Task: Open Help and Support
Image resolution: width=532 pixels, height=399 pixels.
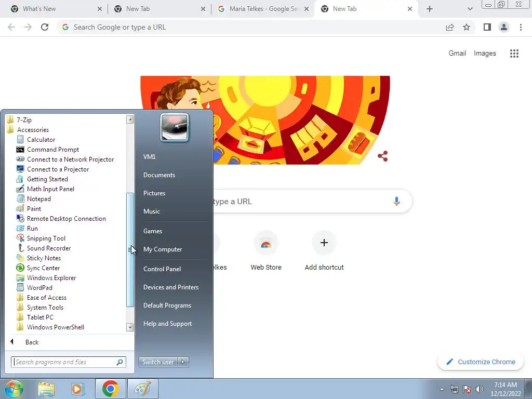Action: 168,324
